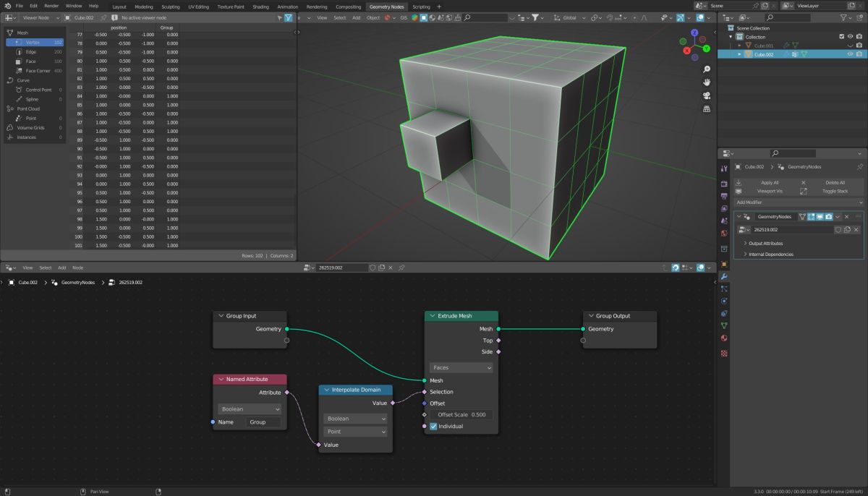Pin the properties editor context
The height and width of the screenshot is (496, 868).
tap(859, 166)
